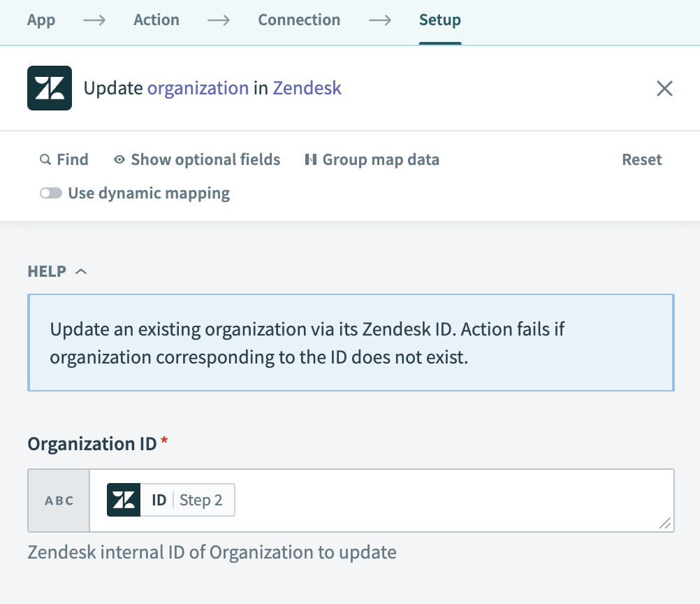Enable the Use dynamic mapping toggle

coord(51,193)
